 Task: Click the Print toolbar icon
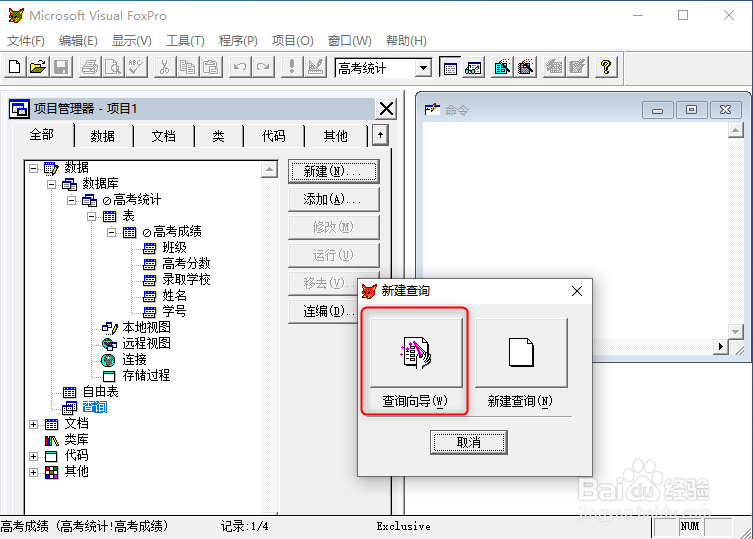click(x=90, y=67)
